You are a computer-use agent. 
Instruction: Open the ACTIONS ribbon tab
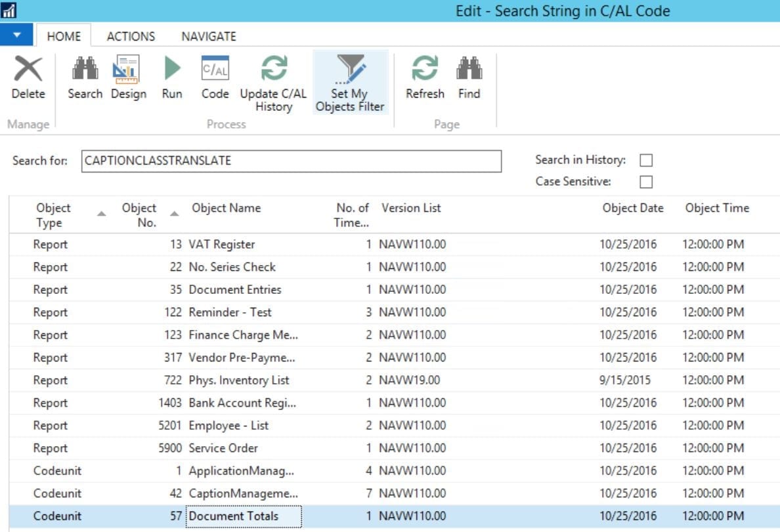tap(131, 36)
